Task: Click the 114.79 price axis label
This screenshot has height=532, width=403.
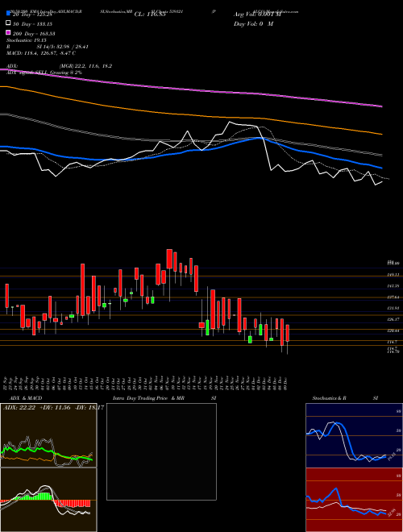Action: point(393,351)
